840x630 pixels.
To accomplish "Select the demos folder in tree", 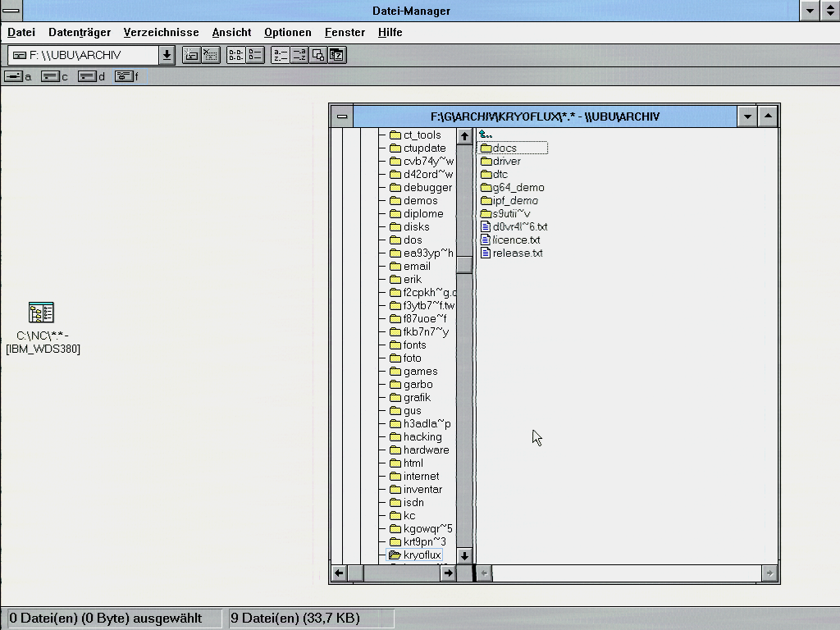I will click(413, 200).
